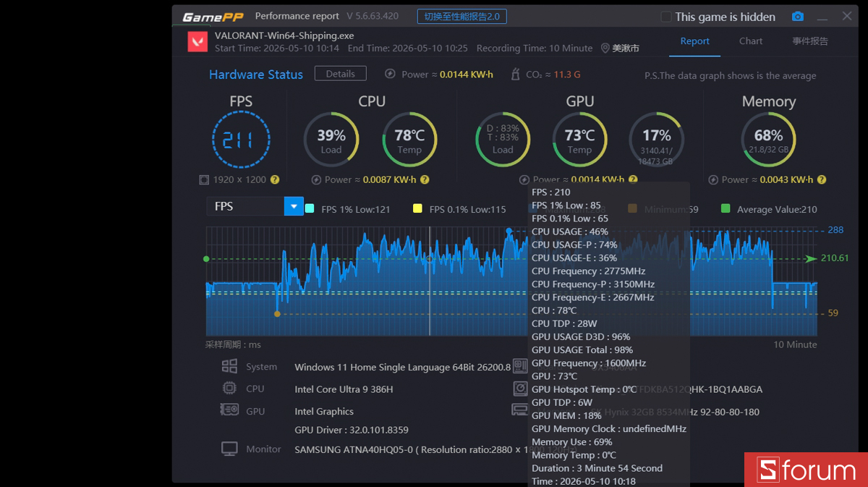Click the 288 maximum marker on chart
868x487 pixels.
835,230
